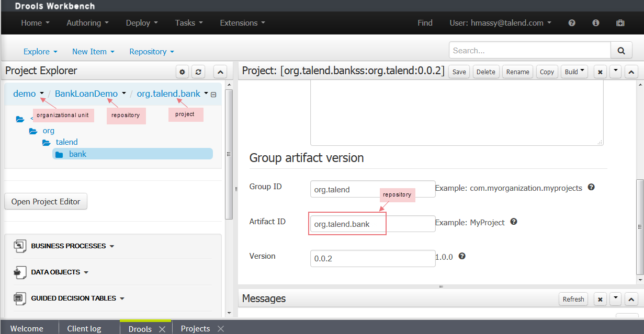Click help icon next to Group ID example
Image resolution: width=644 pixels, height=334 pixels.
pos(591,187)
